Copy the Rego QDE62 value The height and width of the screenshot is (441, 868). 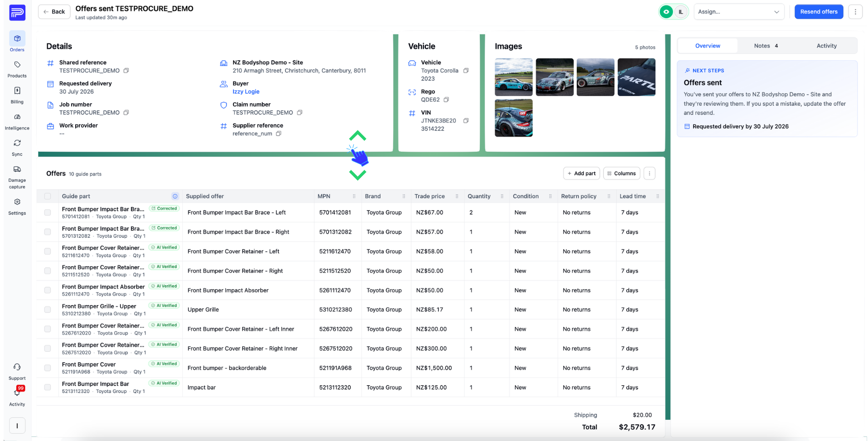(x=446, y=100)
